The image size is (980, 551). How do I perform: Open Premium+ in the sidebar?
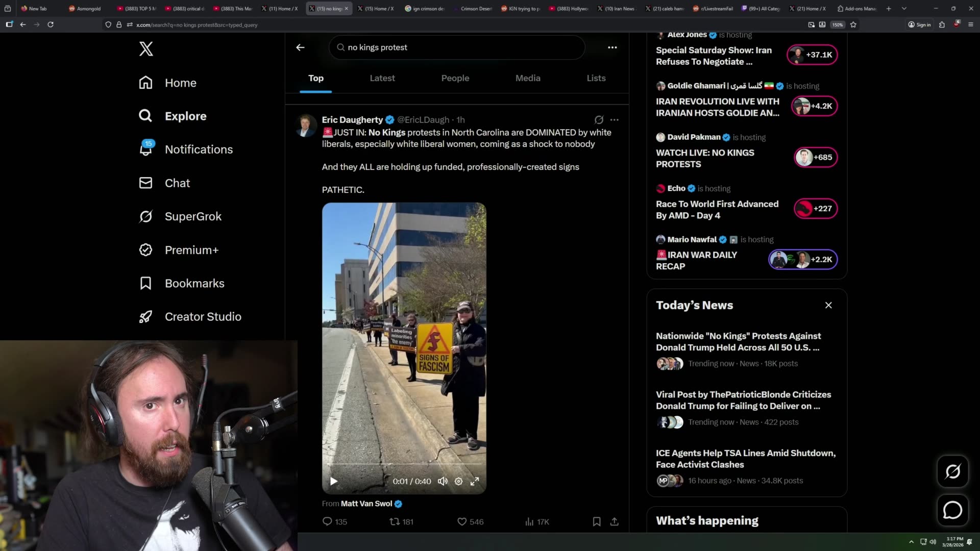pos(179,250)
